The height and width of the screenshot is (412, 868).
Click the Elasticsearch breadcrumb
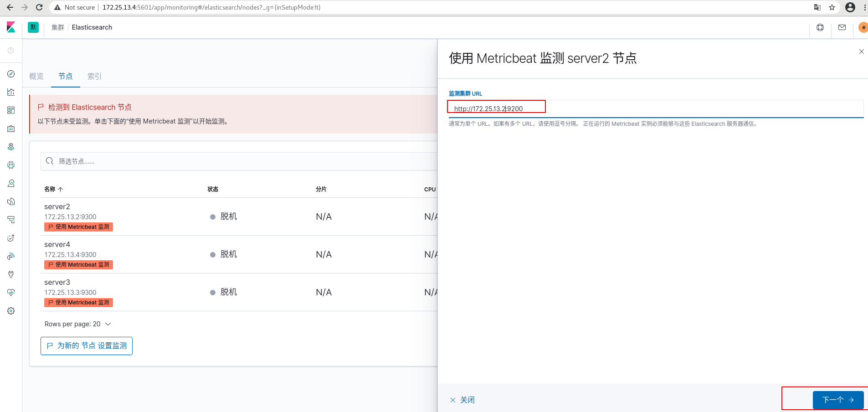tap(92, 27)
